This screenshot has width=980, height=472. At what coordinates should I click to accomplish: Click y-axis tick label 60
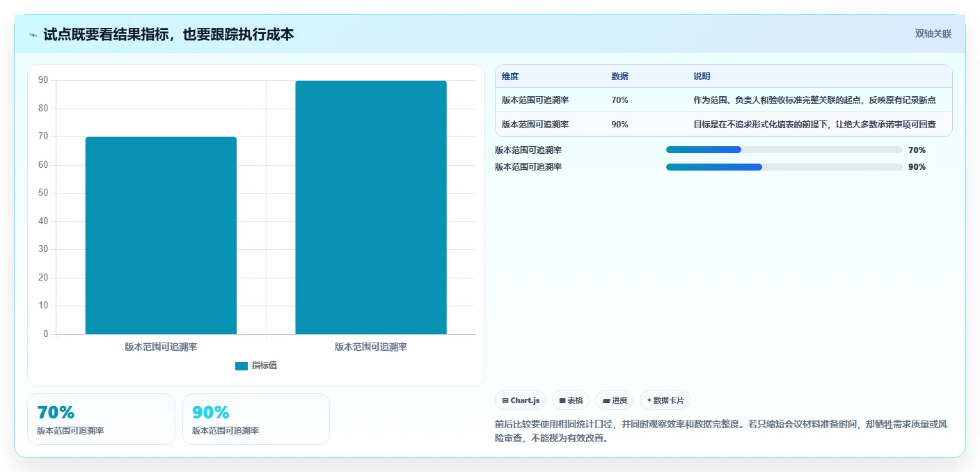pos(43,165)
